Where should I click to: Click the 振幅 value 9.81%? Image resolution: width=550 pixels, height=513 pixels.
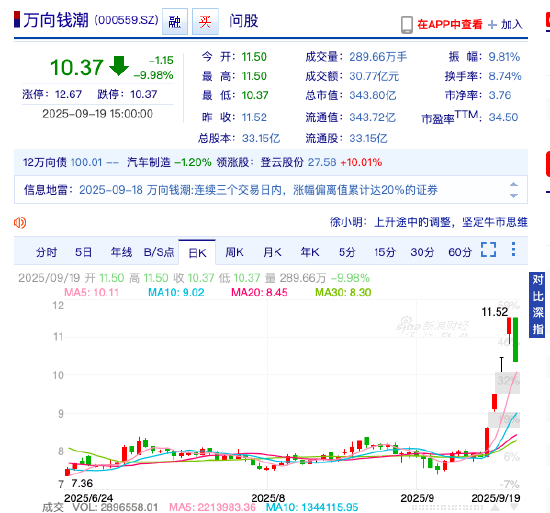pos(504,56)
